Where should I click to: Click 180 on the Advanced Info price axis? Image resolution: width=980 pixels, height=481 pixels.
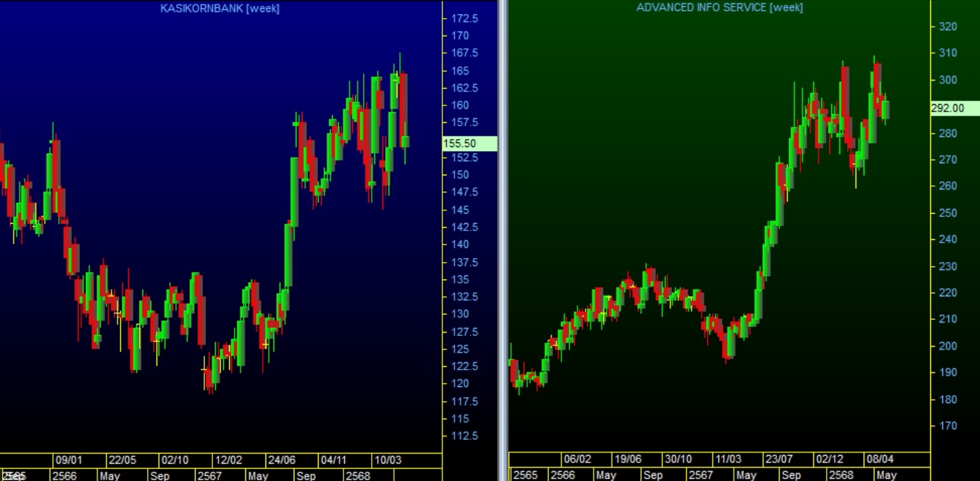(948, 399)
